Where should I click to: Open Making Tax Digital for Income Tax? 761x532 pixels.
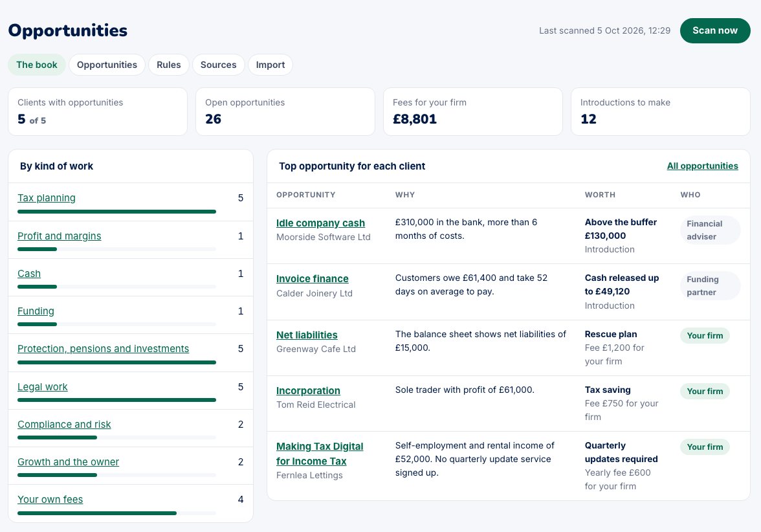coord(320,454)
